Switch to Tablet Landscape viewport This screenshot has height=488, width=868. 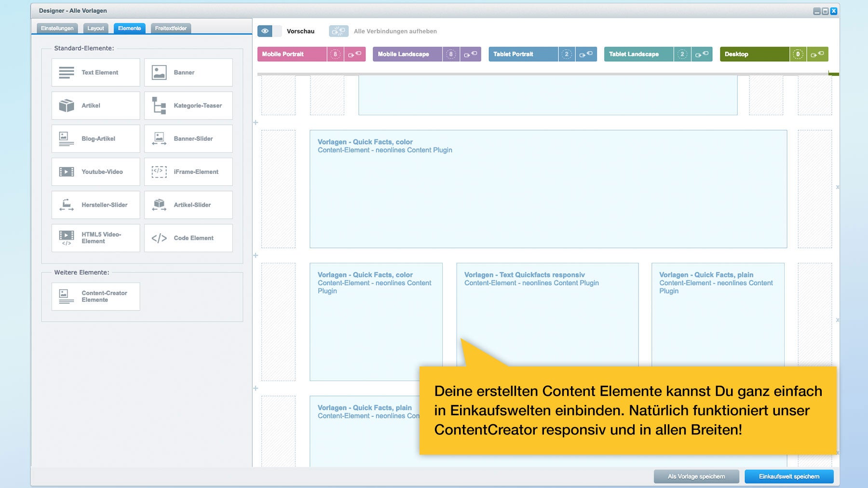639,54
